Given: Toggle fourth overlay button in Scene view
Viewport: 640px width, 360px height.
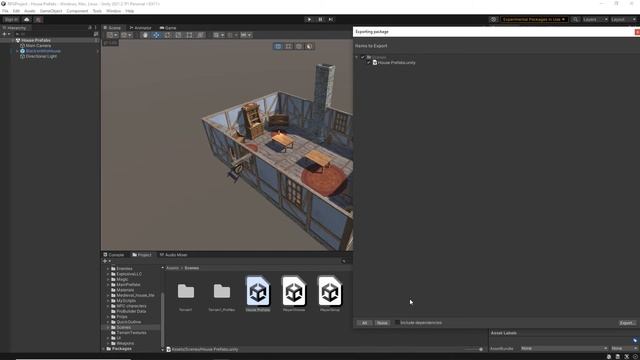Looking at the screenshot, I should point(309,46).
